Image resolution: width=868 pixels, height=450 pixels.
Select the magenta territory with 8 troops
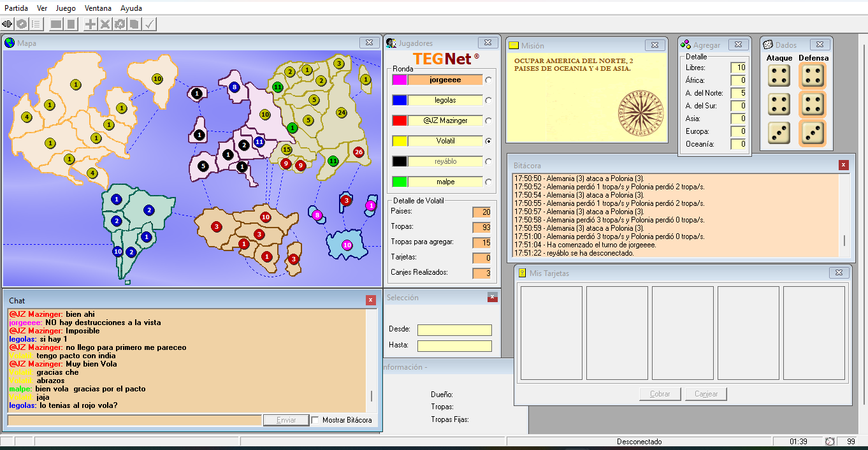click(317, 215)
